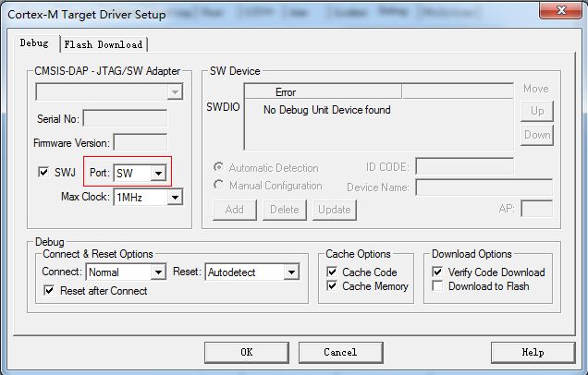Click 'No Debug Unit Device found' message
This screenshot has height=375, width=588.
327,110
